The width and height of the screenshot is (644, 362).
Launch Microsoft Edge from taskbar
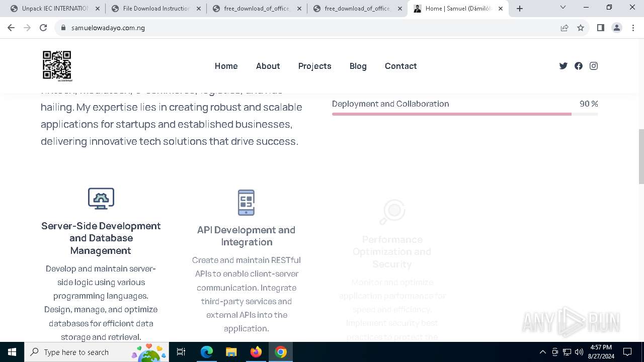207,352
